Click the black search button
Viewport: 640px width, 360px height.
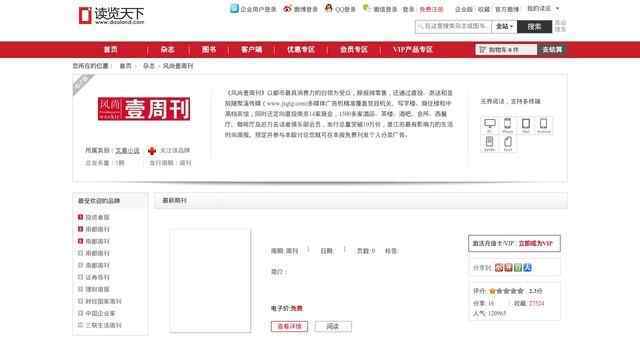click(534, 27)
